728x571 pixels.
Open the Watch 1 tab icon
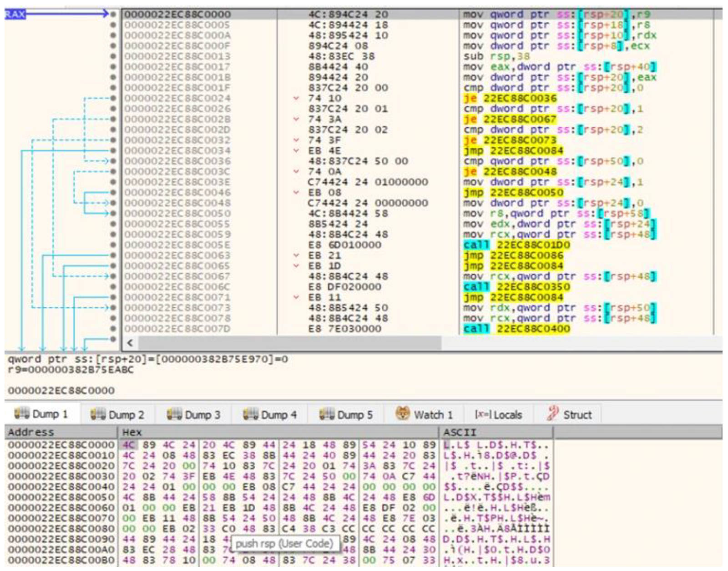point(402,414)
